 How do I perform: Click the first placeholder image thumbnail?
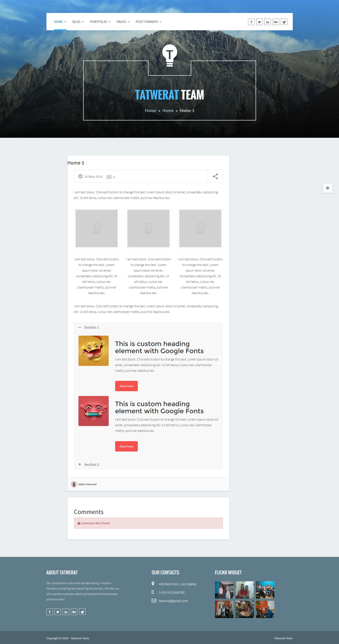point(96,229)
